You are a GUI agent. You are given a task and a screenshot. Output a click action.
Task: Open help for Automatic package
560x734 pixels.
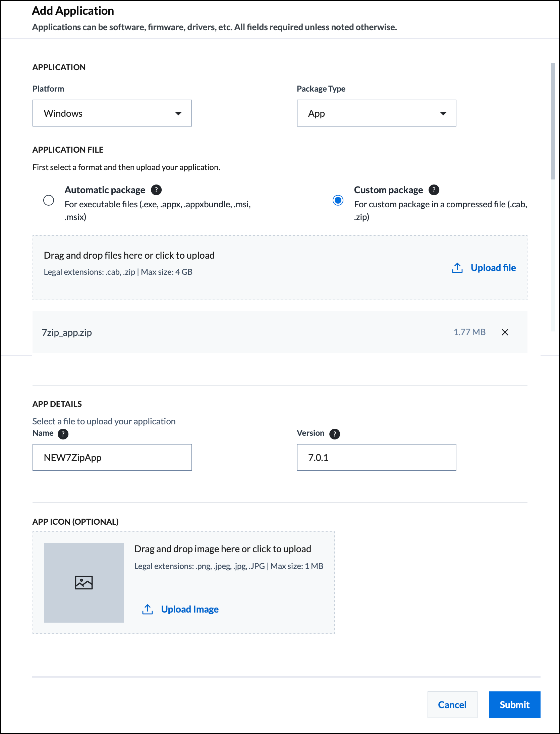(156, 190)
